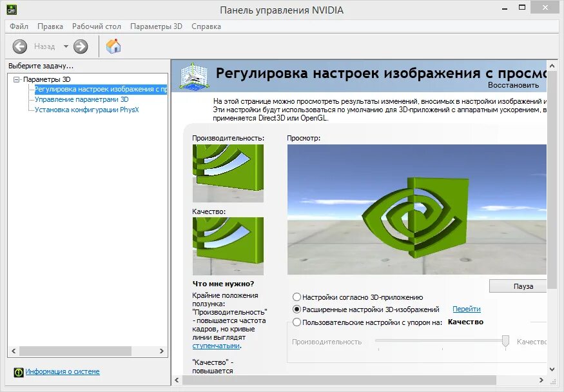The height and width of the screenshot is (392, 564).
Task: Select Управление параметрами 3D tree item
Action: pyautogui.click(x=82, y=99)
